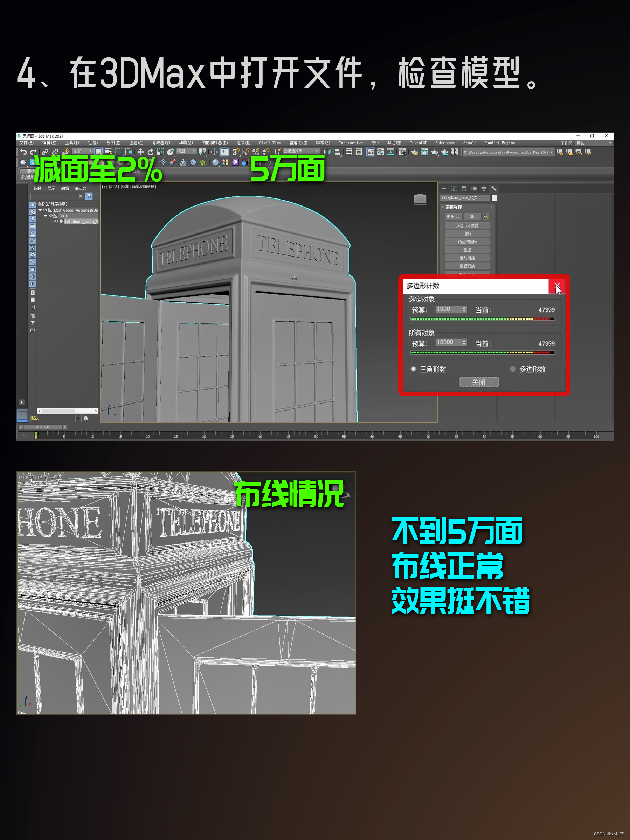The height and width of the screenshot is (840, 630).
Task: Click the telephone_room_3DJD name field
Action: coord(465,198)
